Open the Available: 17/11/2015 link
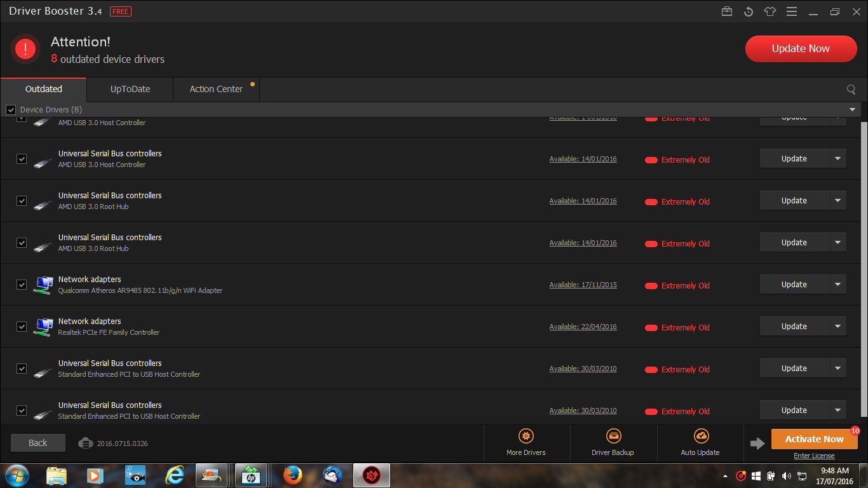 pos(583,285)
